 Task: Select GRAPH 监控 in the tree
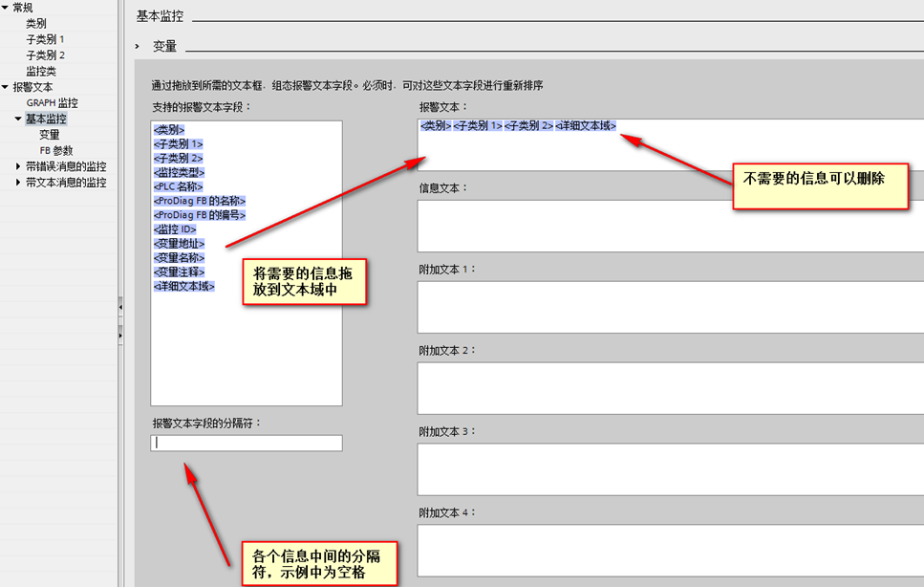[52, 103]
